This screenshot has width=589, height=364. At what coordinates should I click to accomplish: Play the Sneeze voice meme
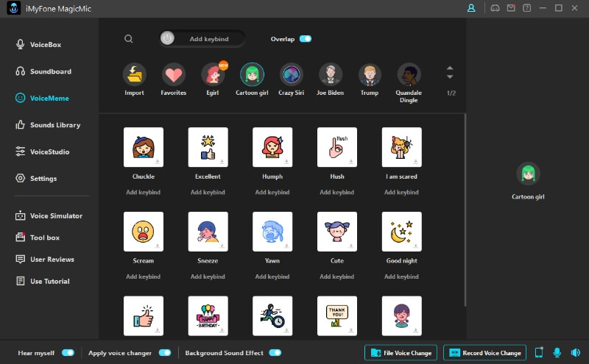pyautogui.click(x=208, y=232)
